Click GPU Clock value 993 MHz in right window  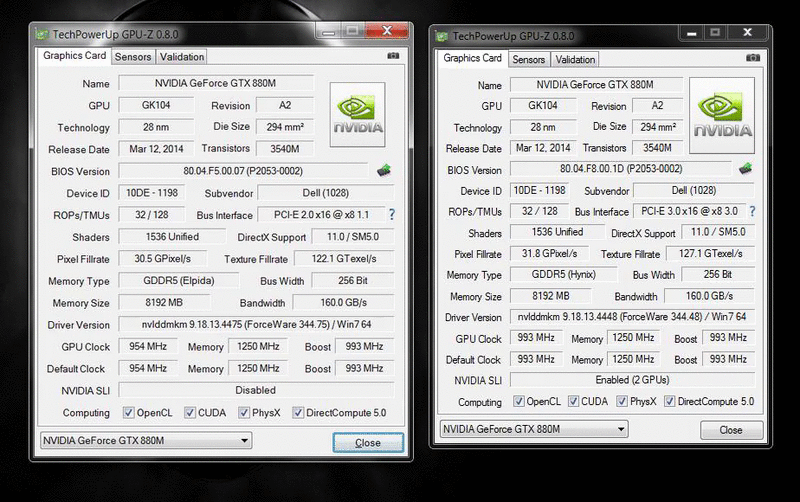pos(536,338)
